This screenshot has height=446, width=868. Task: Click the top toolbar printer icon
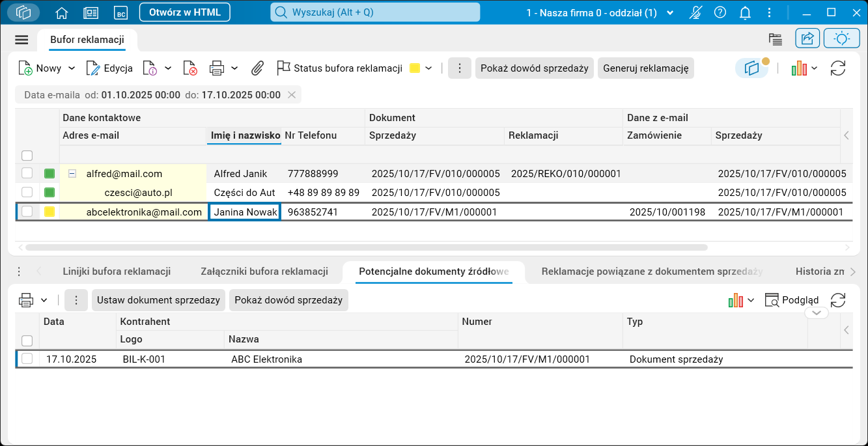[217, 68]
